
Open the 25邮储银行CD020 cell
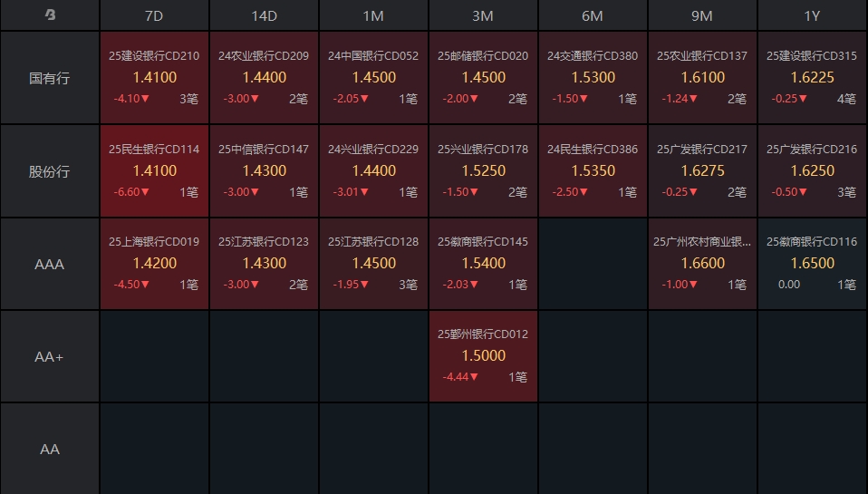coord(483,78)
